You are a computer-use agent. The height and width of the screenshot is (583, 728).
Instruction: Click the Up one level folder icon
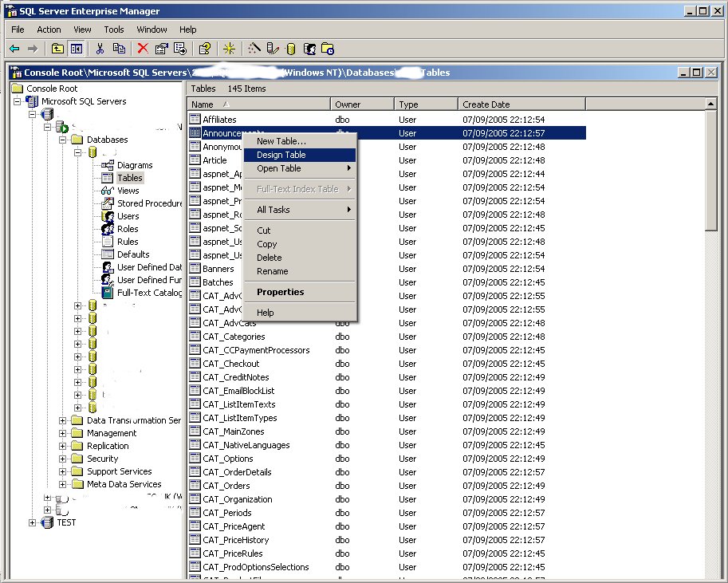point(58,49)
